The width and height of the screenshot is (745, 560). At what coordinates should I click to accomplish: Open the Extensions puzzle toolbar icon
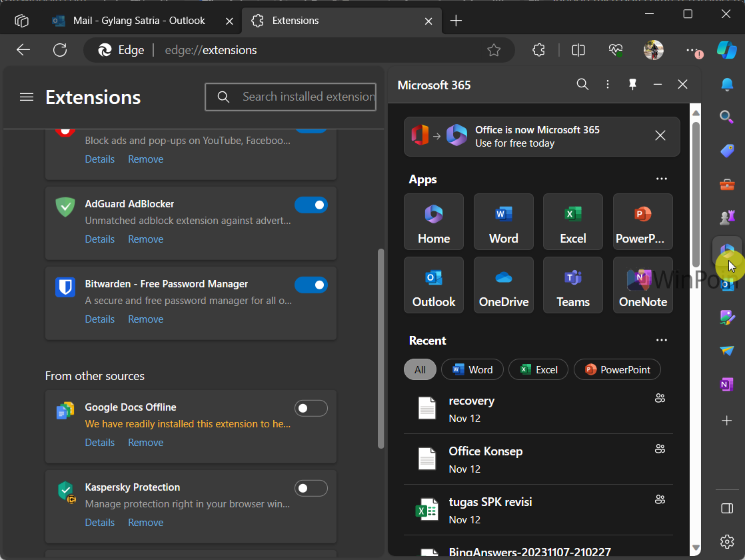point(539,50)
